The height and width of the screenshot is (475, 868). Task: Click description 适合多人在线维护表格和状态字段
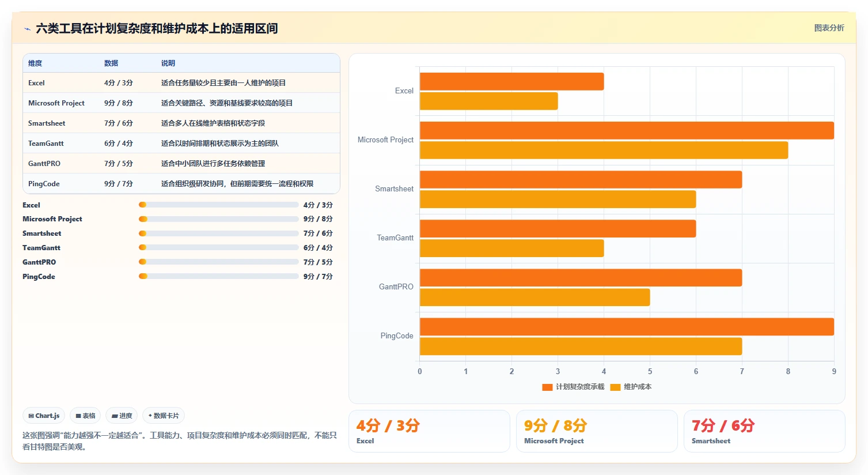point(213,123)
